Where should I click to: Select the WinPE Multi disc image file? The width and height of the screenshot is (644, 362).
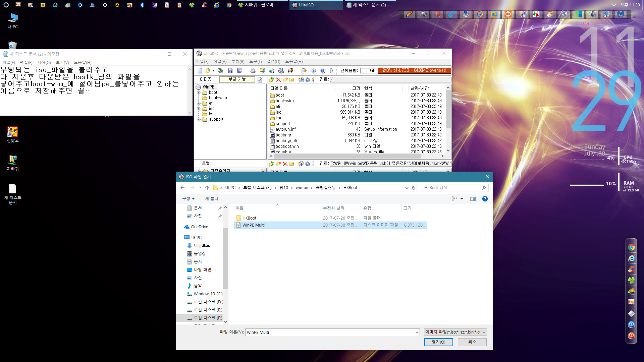point(330,225)
